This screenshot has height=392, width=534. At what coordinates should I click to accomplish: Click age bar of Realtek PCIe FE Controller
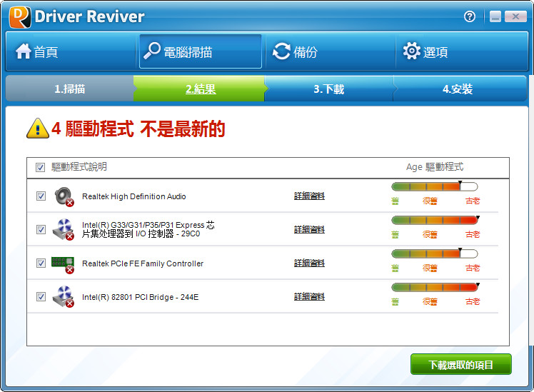(435, 253)
